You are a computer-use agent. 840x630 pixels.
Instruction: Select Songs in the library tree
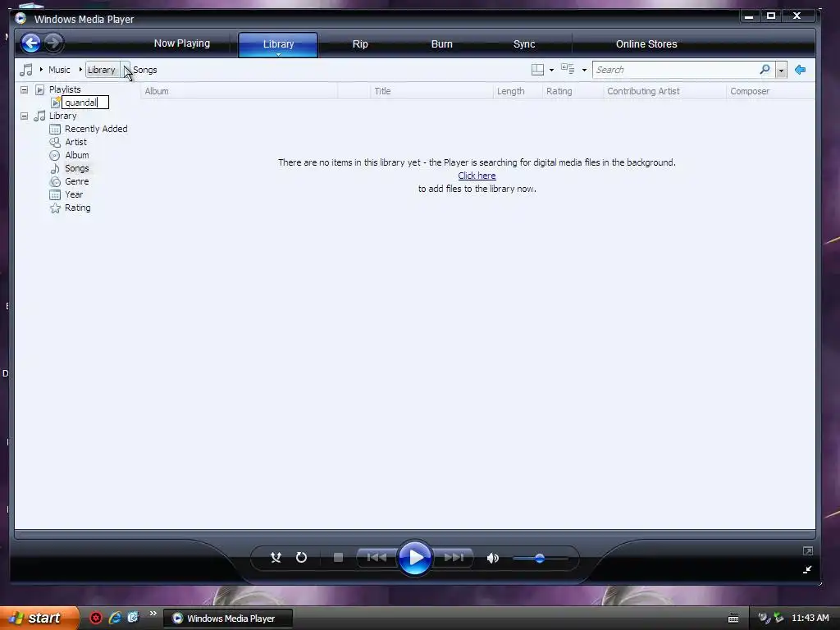pyautogui.click(x=76, y=168)
